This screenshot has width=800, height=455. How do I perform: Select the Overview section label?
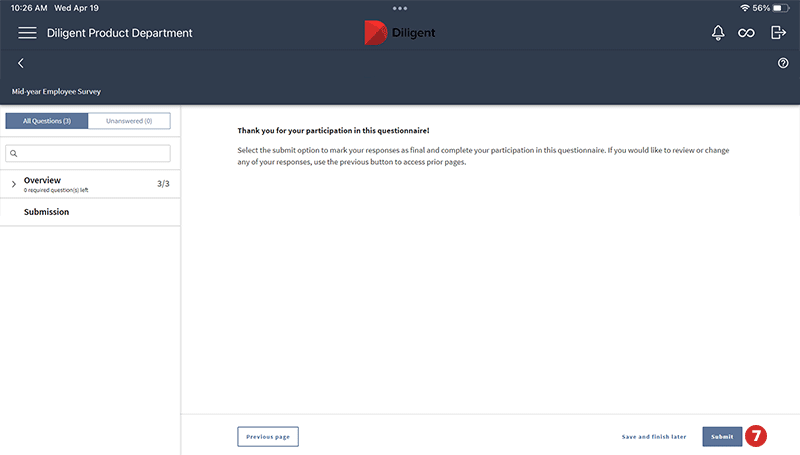point(43,180)
